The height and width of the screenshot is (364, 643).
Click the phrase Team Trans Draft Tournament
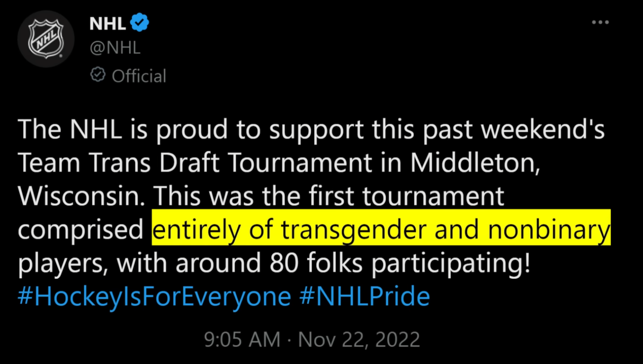coord(195,163)
